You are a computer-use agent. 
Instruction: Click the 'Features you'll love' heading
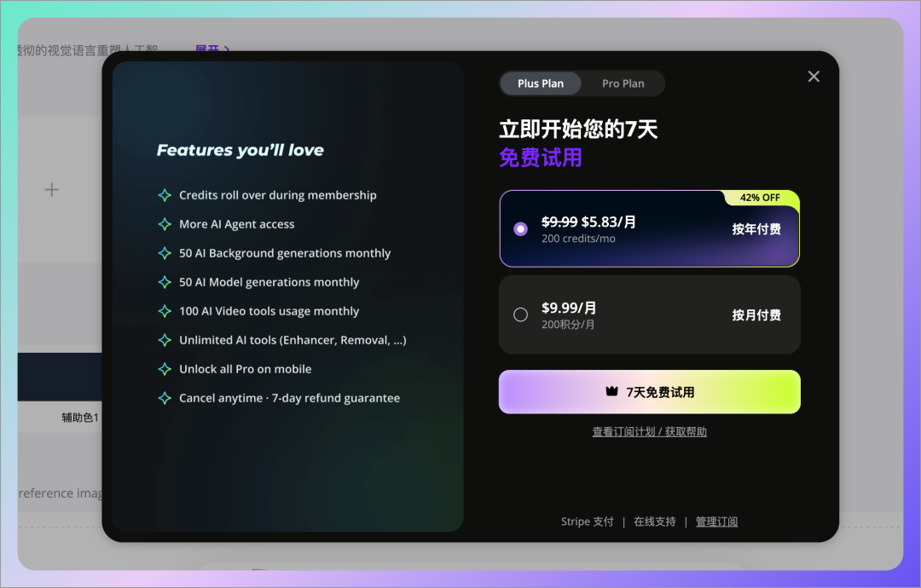tap(240, 150)
